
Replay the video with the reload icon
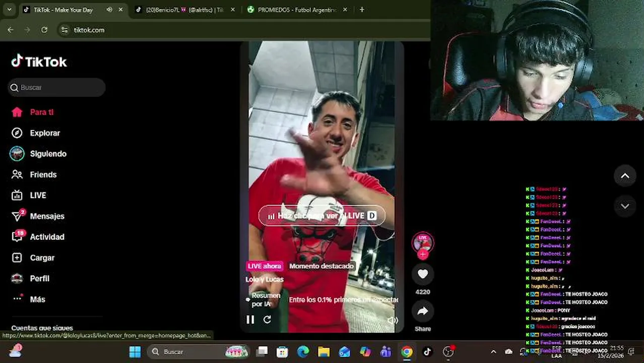click(x=267, y=319)
